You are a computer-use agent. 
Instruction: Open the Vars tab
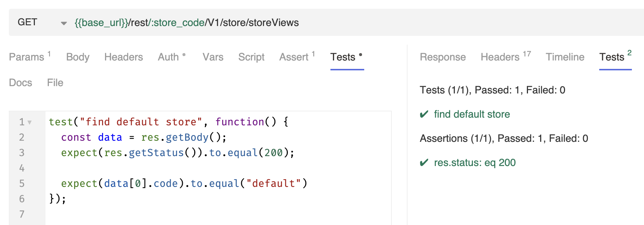pos(213,57)
